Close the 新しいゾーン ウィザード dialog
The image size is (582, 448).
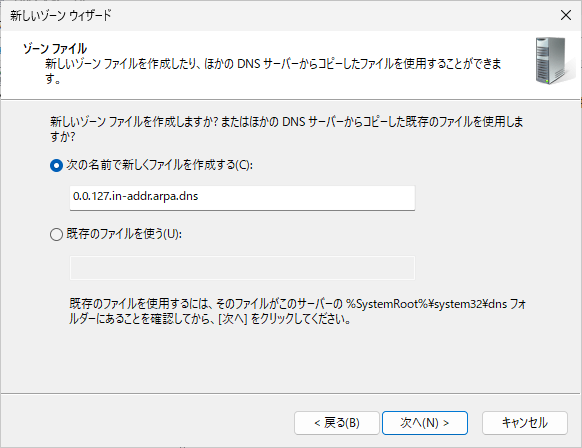pyautogui.click(x=566, y=15)
